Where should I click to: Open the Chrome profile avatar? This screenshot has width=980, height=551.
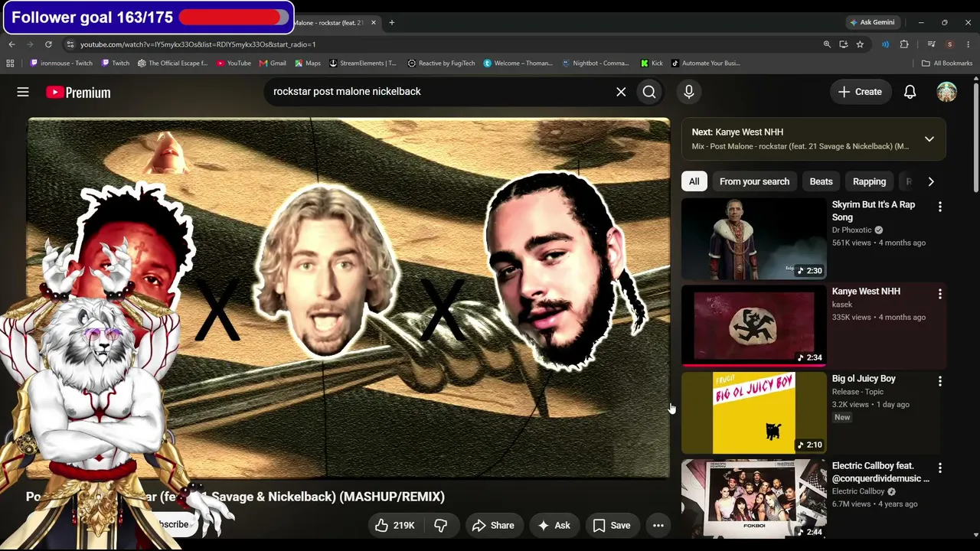click(949, 44)
